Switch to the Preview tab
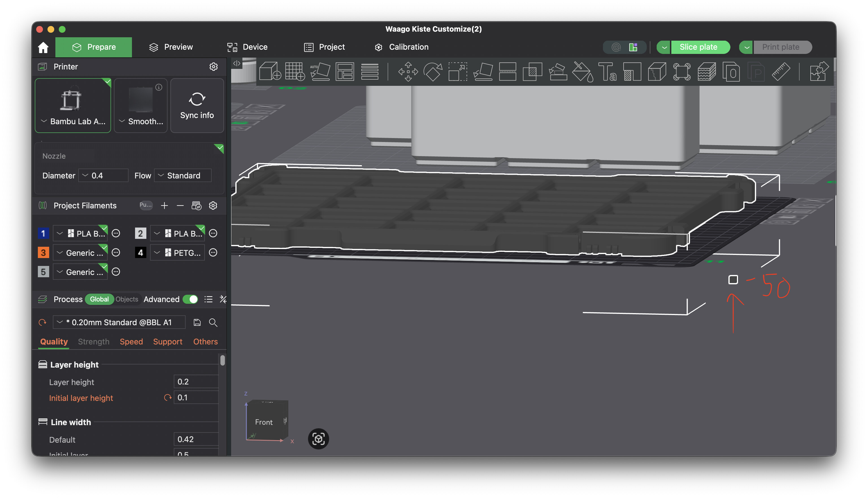 171,47
